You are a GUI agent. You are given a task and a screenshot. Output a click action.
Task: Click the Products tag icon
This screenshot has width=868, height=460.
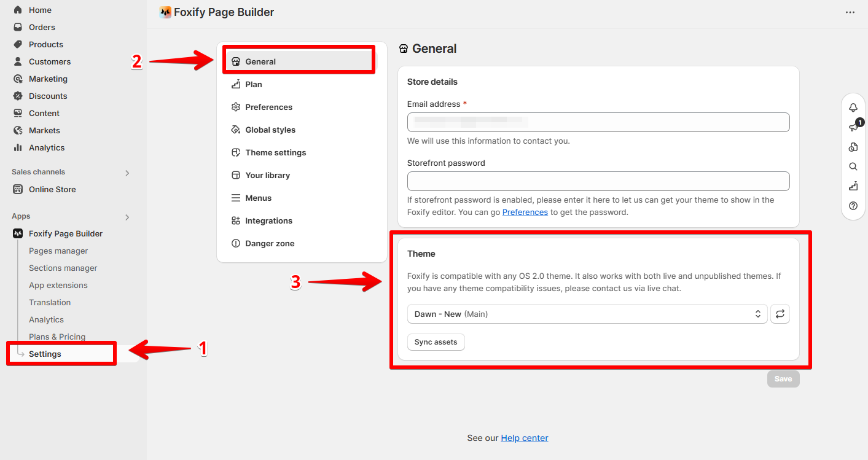18,44
